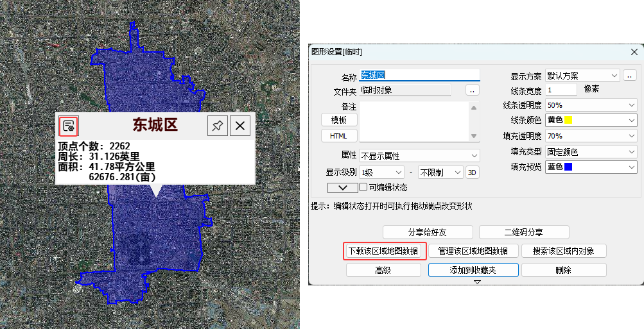Click the 模板 button
Image resolution: width=644 pixels, height=329 pixels.
pos(339,120)
